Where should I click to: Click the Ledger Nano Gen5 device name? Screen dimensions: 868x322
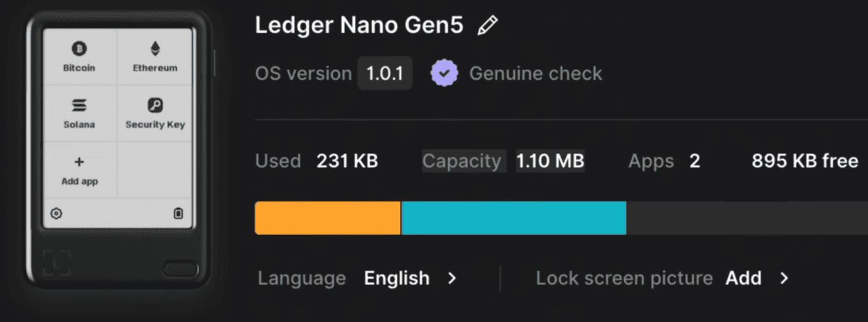click(x=359, y=25)
